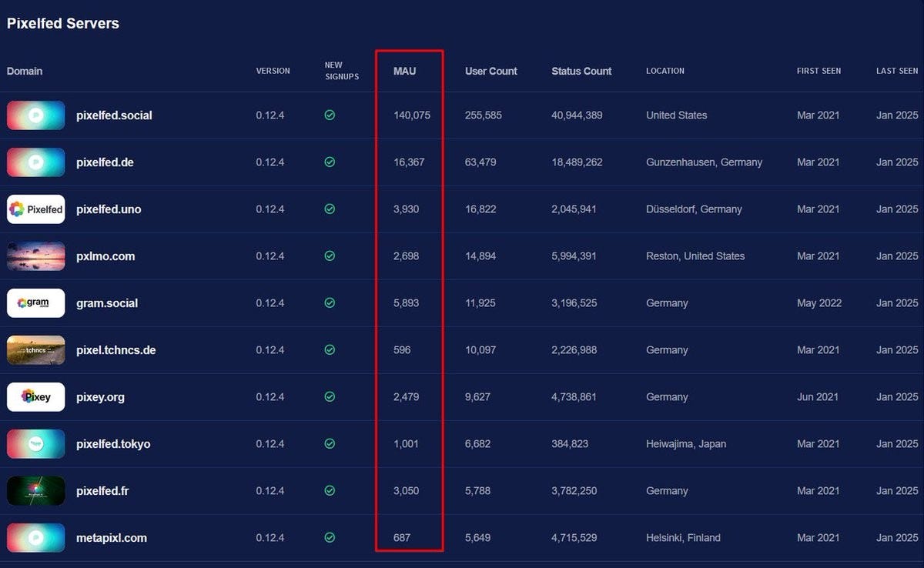Click the new signups checkmark for pixey.org
The height and width of the screenshot is (568, 924).
pos(330,397)
